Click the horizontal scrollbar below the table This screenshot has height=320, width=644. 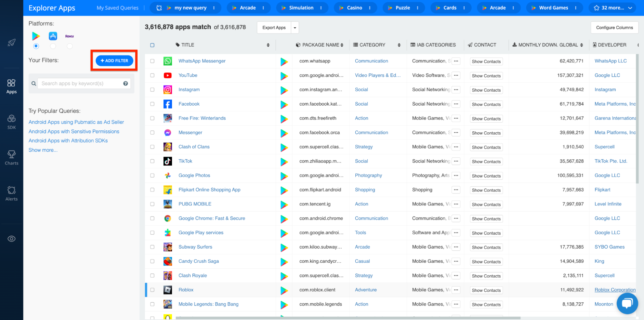(x=348, y=318)
